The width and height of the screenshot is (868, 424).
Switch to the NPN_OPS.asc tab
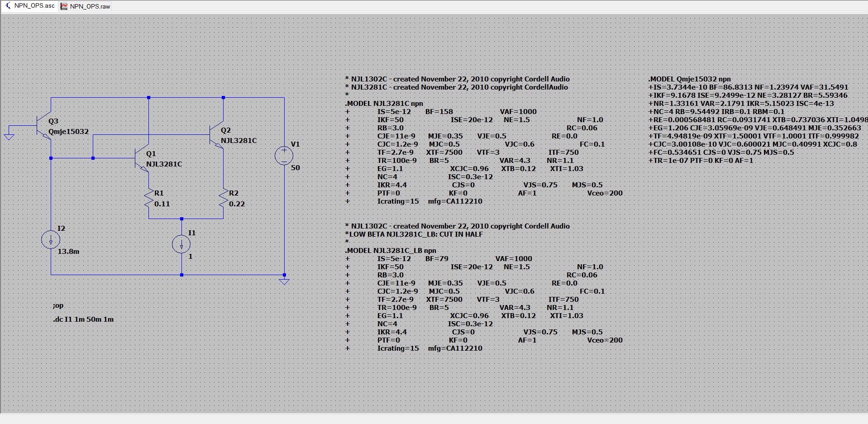tap(30, 6)
